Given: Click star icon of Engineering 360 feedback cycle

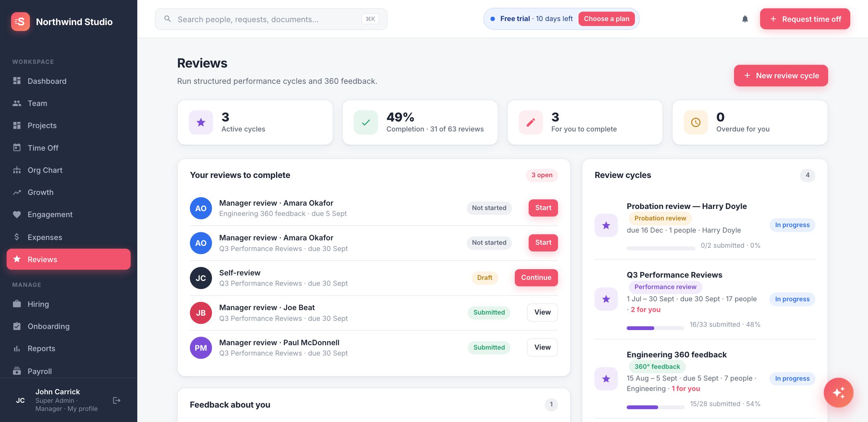Looking at the screenshot, I should pyautogui.click(x=606, y=378).
